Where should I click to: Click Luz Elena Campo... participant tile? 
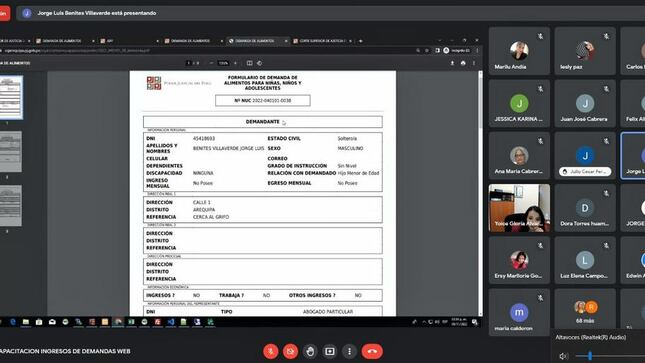coord(585,260)
